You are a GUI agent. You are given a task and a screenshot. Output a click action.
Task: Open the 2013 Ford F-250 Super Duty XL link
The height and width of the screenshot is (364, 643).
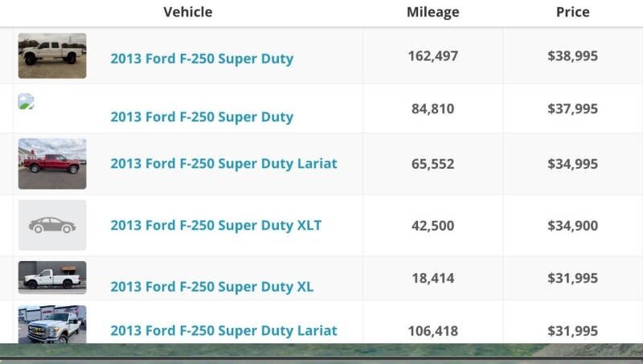point(212,287)
